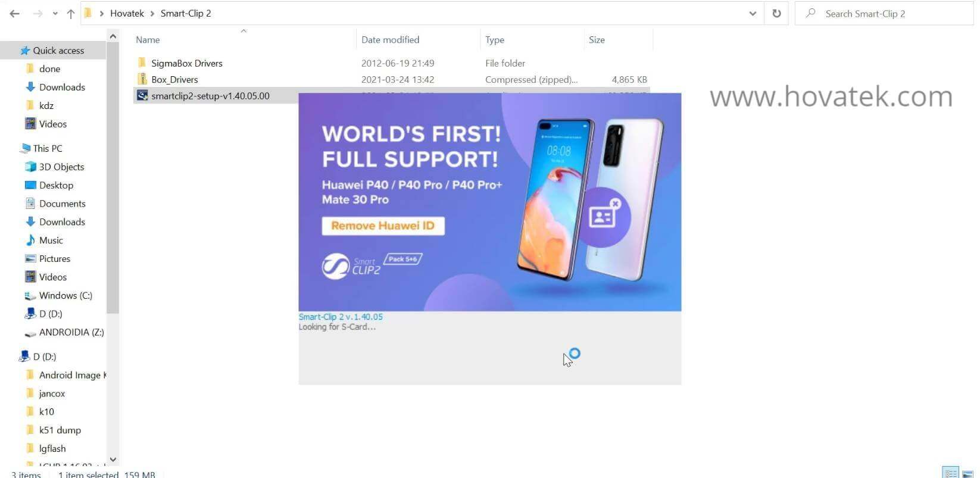This screenshot has height=478, width=980.
Task: Expand the address bar history dropdown
Action: click(x=753, y=13)
